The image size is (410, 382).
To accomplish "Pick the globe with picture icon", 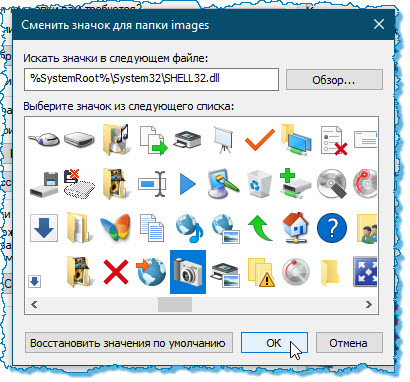I will click(226, 228).
